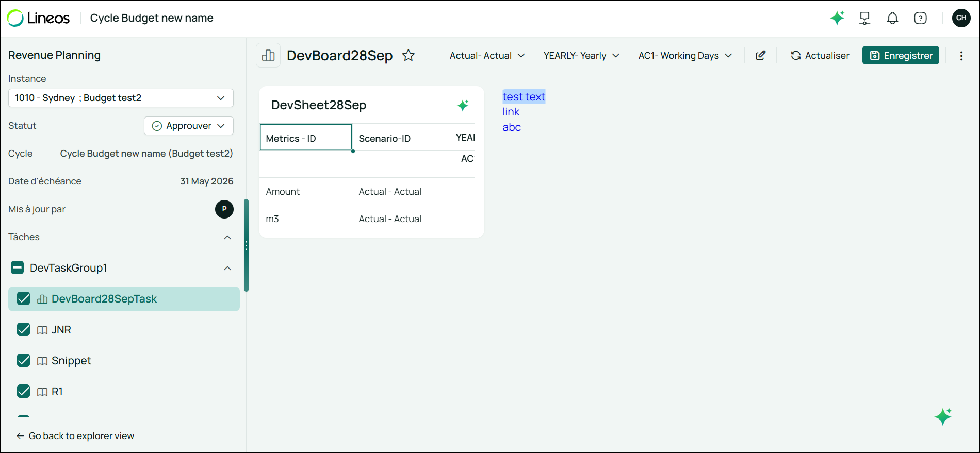The height and width of the screenshot is (453, 980).
Task: Open the three-dot more options menu
Action: [961, 56]
